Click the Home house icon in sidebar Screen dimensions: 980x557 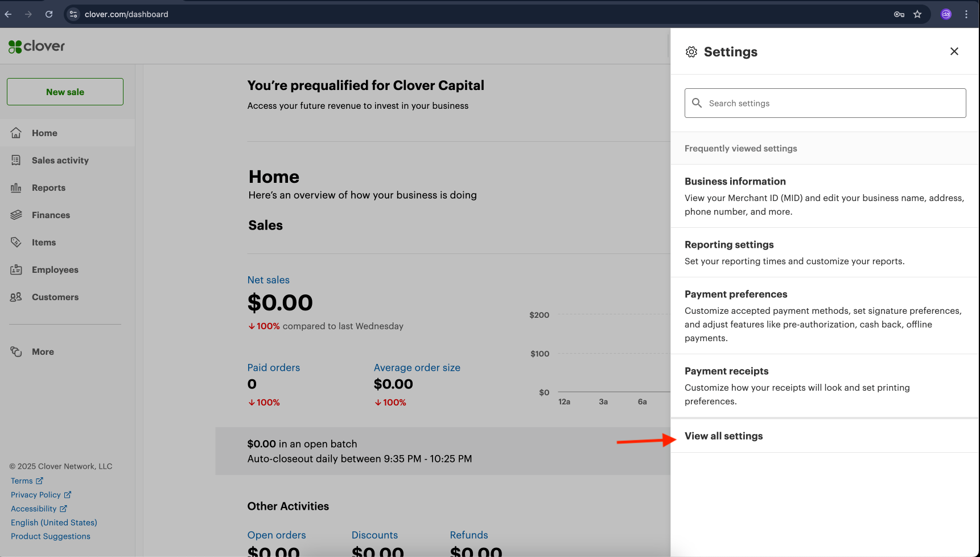16,133
